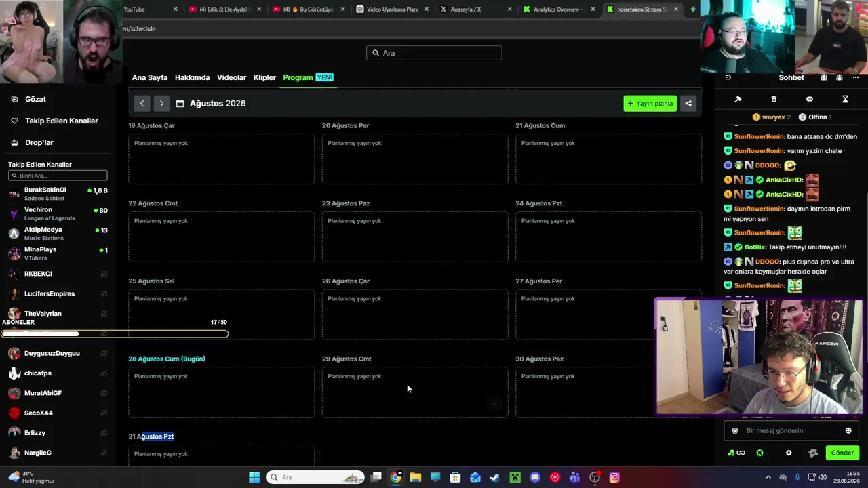Go to next month in schedule
The height and width of the screenshot is (488, 868).
[x=161, y=103]
